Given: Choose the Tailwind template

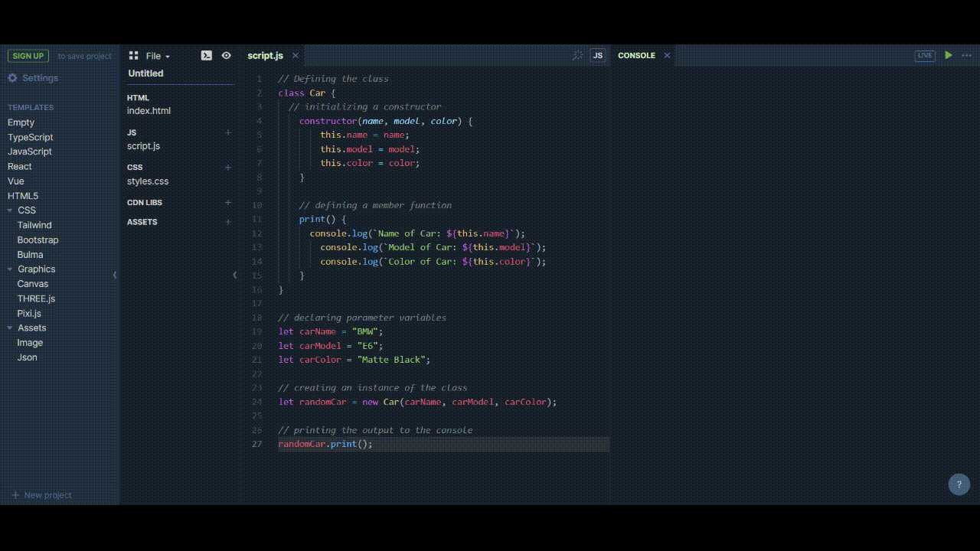Looking at the screenshot, I should [x=34, y=225].
